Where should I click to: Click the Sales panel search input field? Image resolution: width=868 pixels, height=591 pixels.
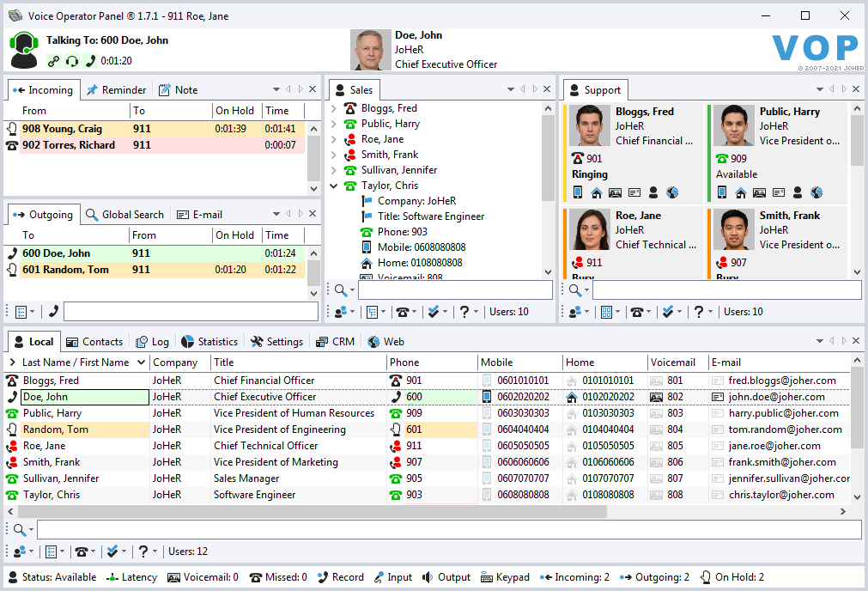(x=455, y=290)
